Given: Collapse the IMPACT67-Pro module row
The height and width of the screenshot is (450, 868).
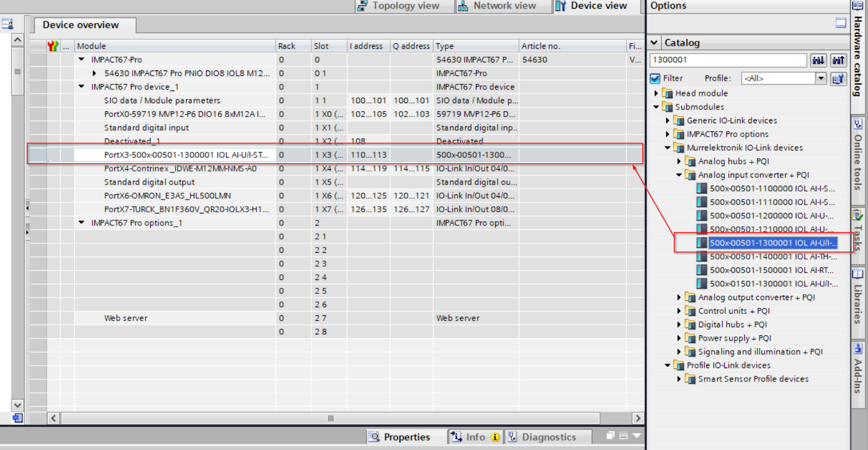Looking at the screenshot, I should (81, 59).
